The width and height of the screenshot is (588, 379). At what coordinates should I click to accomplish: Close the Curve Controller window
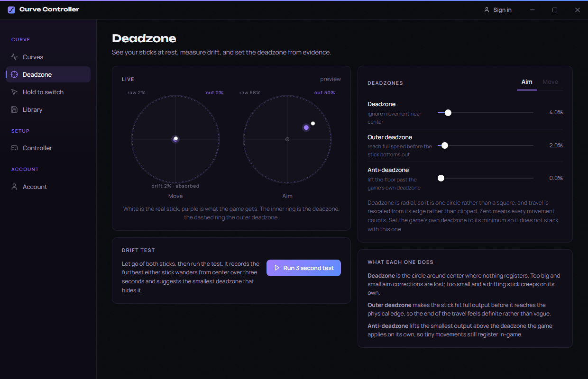click(x=577, y=10)
